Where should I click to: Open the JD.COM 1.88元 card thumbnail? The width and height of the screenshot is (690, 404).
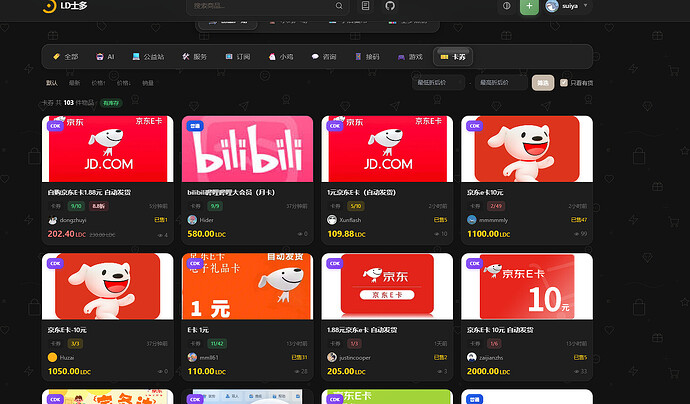pos(108,149)
